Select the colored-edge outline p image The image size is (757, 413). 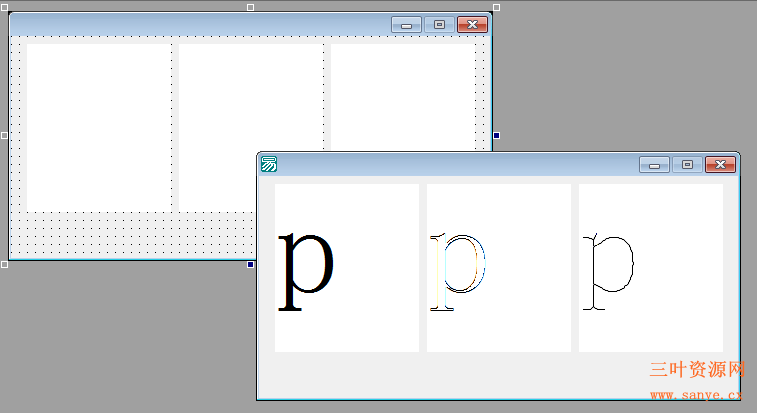pyautogui.click(x=498, y=267)
